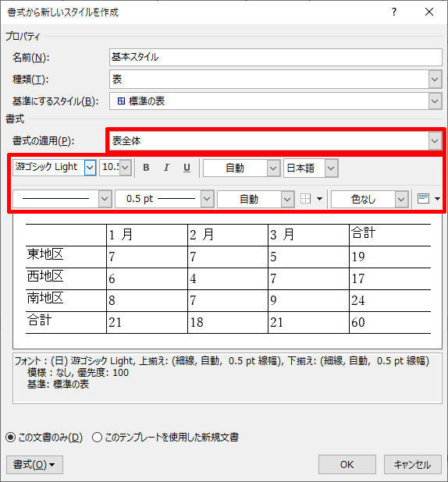This screenshot has height=482, width=448.
Task: Click the borders grid icon
Action: (305, 199)
